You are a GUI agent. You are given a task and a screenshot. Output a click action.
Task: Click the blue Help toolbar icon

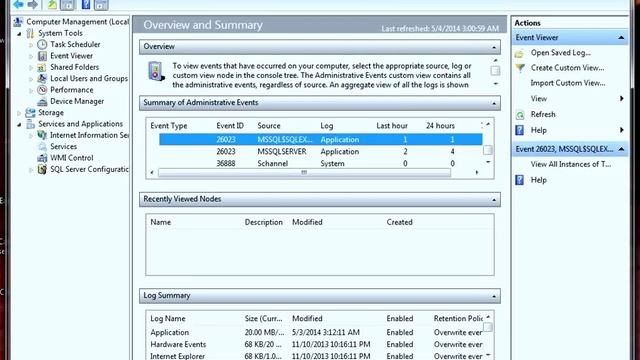click(x=86, y=4)
